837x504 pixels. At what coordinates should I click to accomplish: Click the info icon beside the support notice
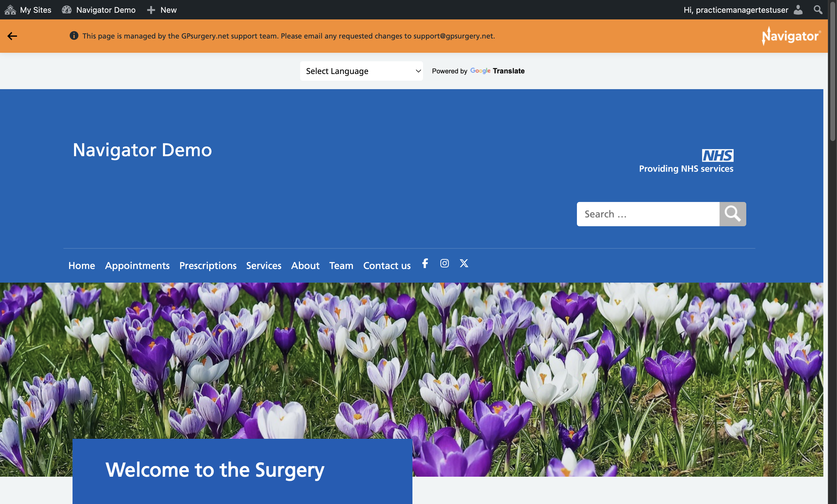(74, 36)
